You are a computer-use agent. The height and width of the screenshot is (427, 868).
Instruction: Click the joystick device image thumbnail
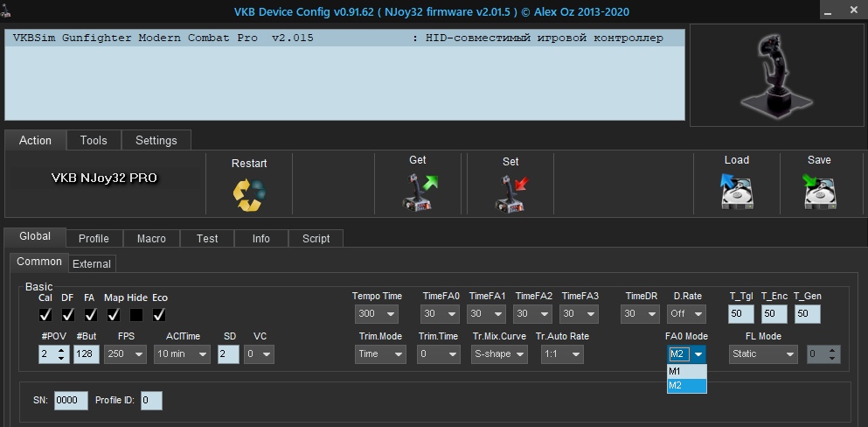[775, 75]
